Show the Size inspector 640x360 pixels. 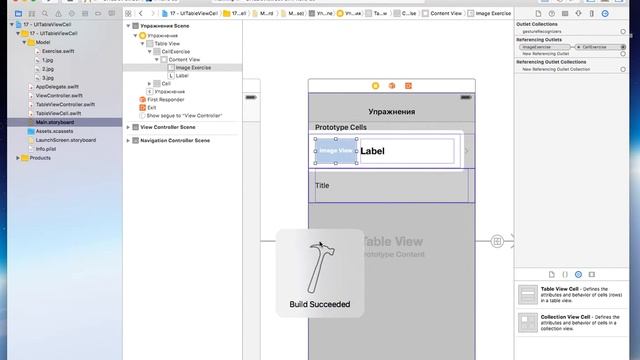(x=591, y=13)
